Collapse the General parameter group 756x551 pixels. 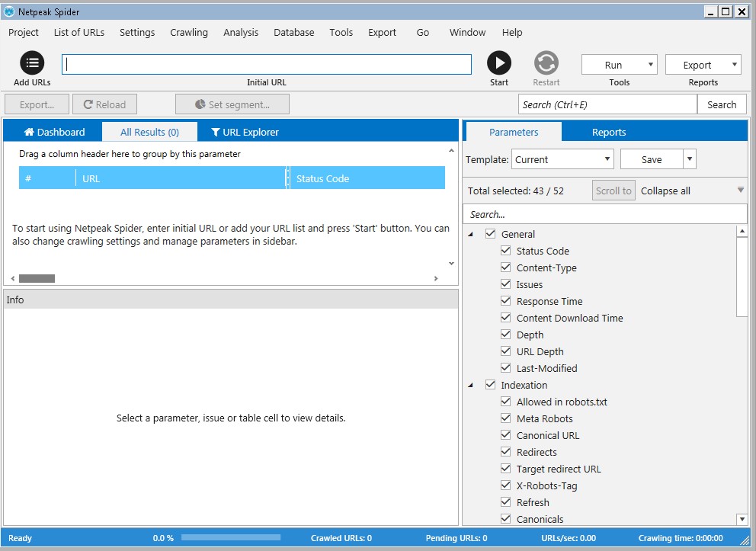pyautogui.click(x=470, y=234)
